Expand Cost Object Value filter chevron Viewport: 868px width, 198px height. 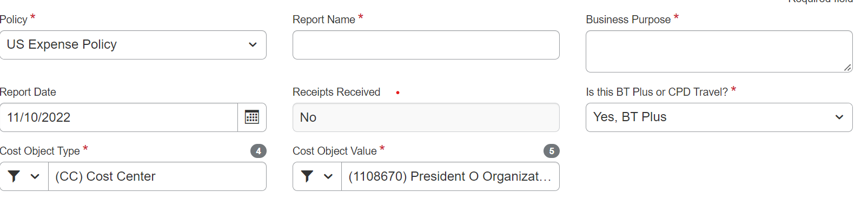coord(328,176)
